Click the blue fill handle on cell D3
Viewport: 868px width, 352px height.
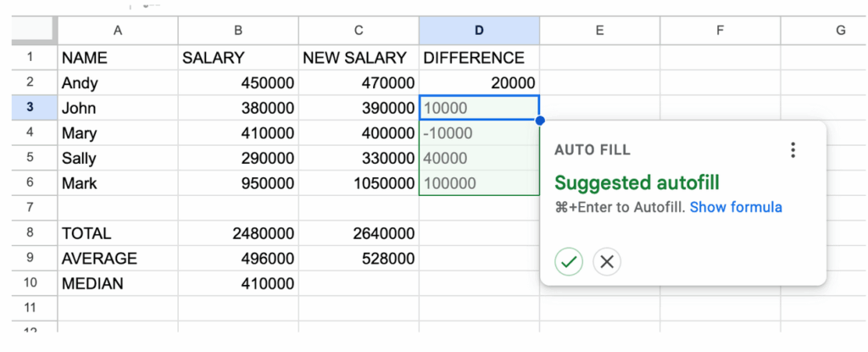click(539, 120)
